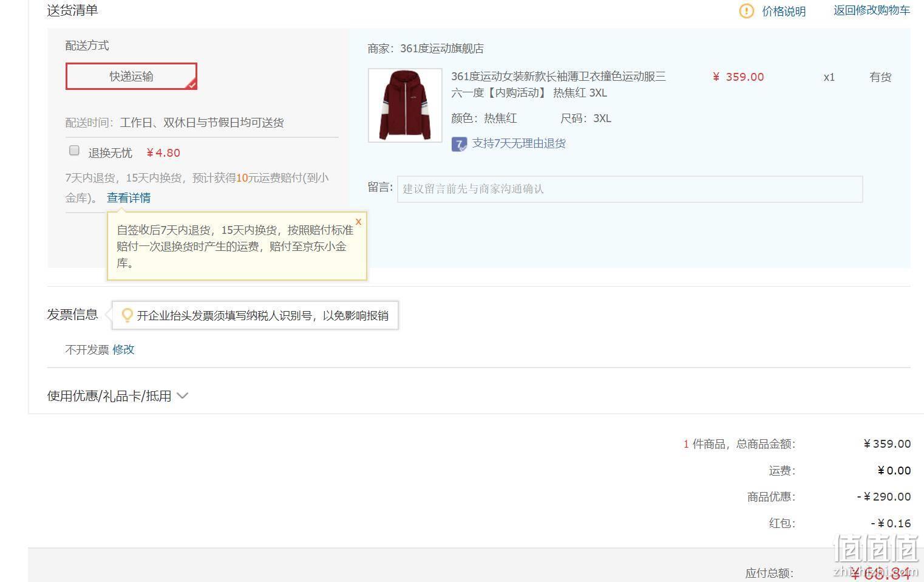Click the merchant name 361度运动旗舰店

(442, 49)
